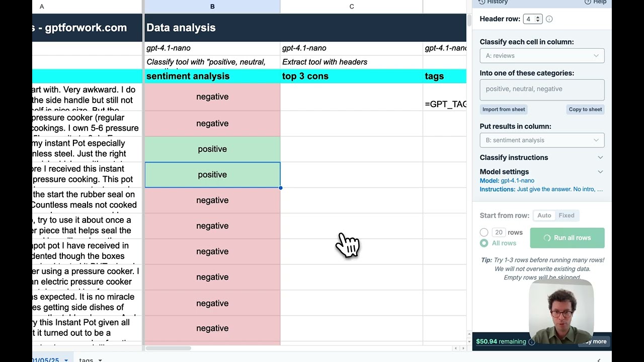Click the Import from sheet button

pos(504,110)
